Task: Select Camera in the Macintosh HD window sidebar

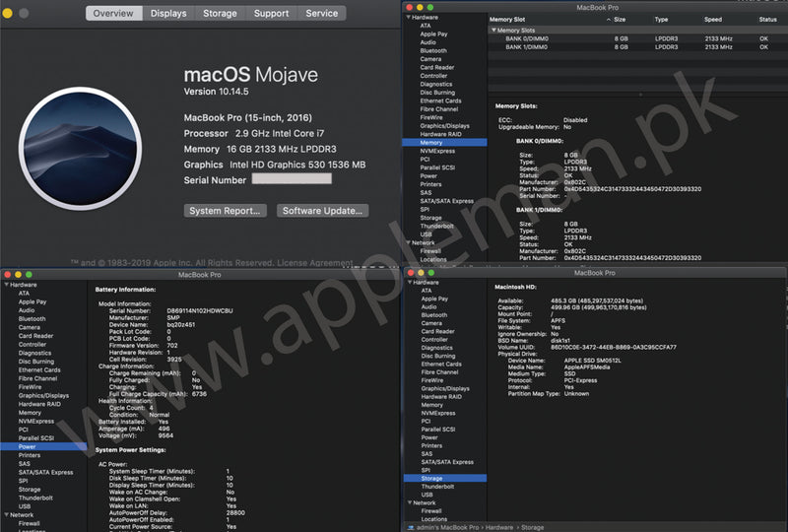Action: coord(431,323)
